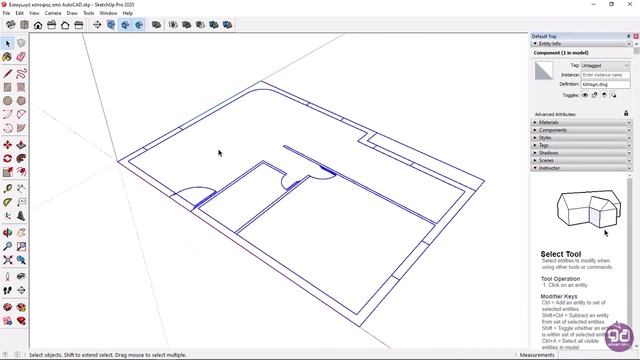Activate the Move tool

[7, 145]
